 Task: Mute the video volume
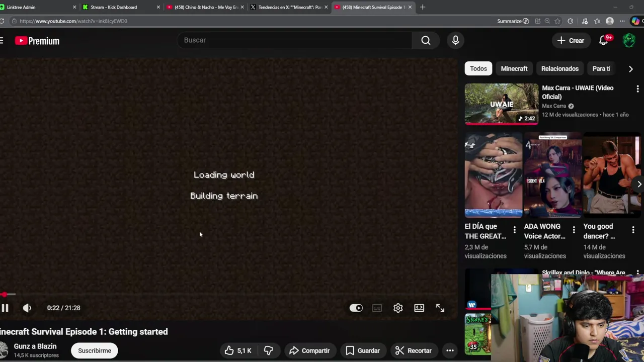point(27,308)
